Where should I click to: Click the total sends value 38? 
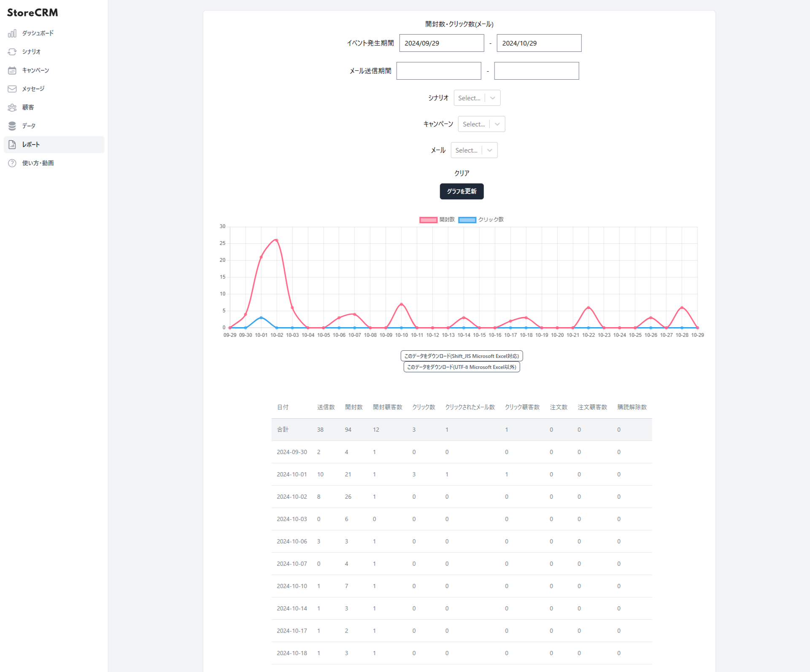tap(320, 430)
